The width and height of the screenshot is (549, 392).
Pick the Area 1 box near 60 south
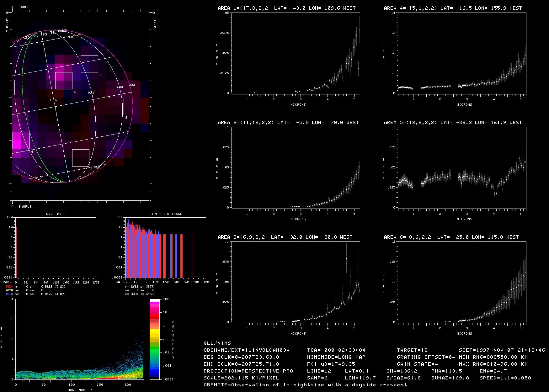click(81, 158)
